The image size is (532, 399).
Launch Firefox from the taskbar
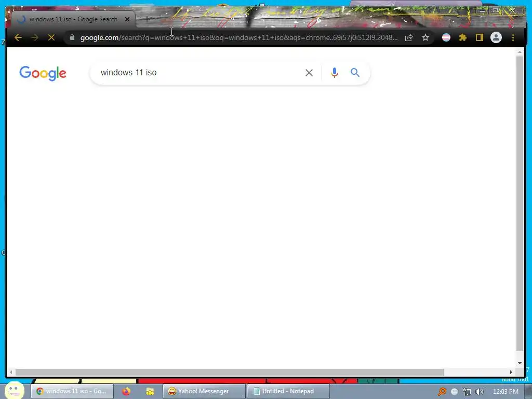point(126,391)
